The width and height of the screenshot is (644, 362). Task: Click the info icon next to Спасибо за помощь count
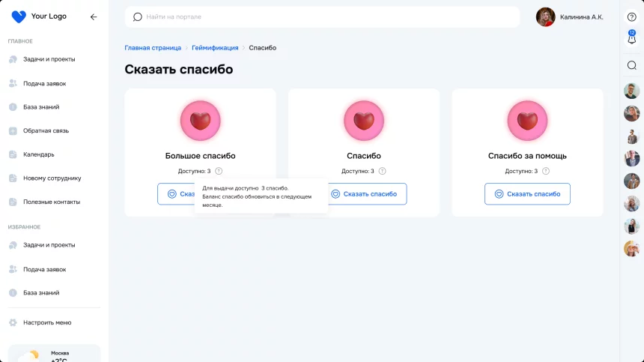(546, 171)
